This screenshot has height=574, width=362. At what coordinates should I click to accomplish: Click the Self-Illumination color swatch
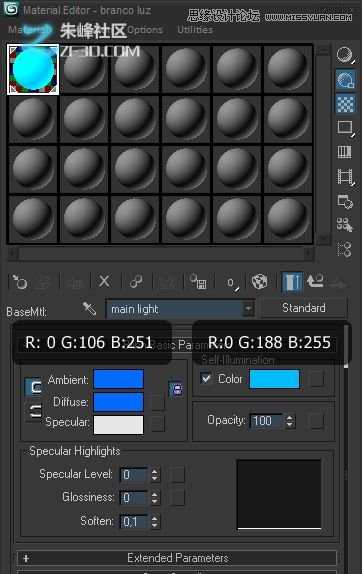(275, 379)
